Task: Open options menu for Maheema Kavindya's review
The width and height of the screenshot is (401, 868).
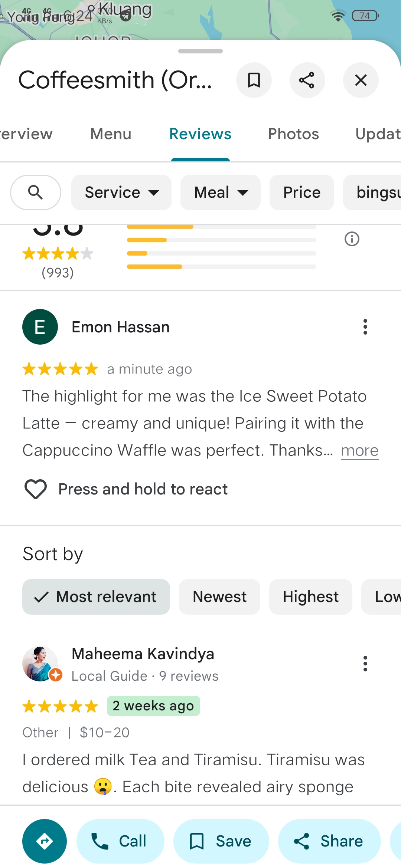Action: (x=365, y=664)
